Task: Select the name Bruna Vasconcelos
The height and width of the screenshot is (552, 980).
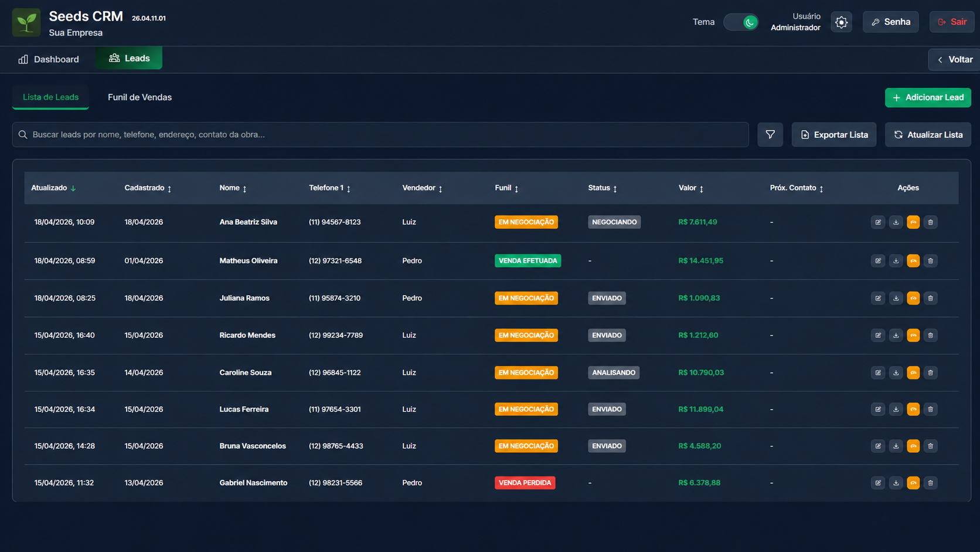Action: 253,446
